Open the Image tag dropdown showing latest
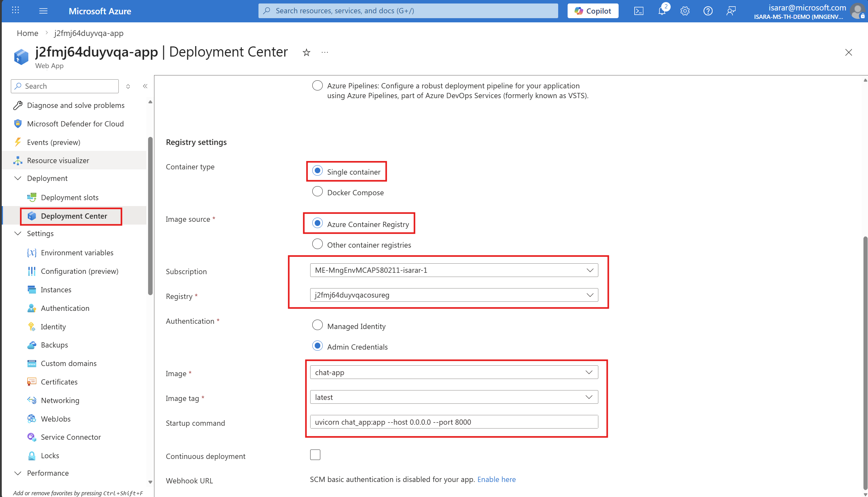The image size is (868, 497). [454, 397]
